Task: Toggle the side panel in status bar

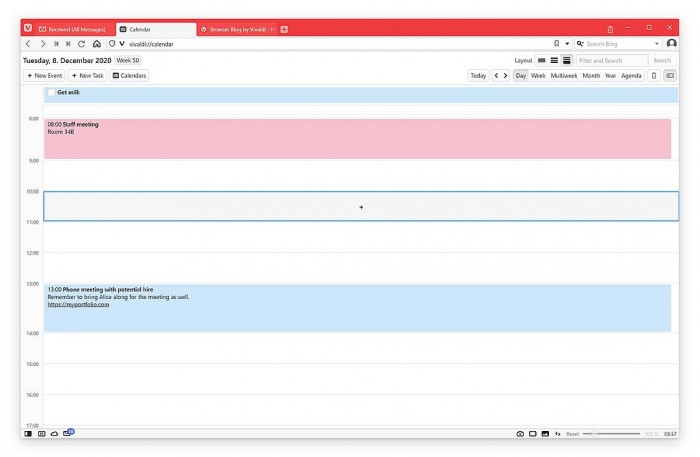Action: click(x=28, y=433)
